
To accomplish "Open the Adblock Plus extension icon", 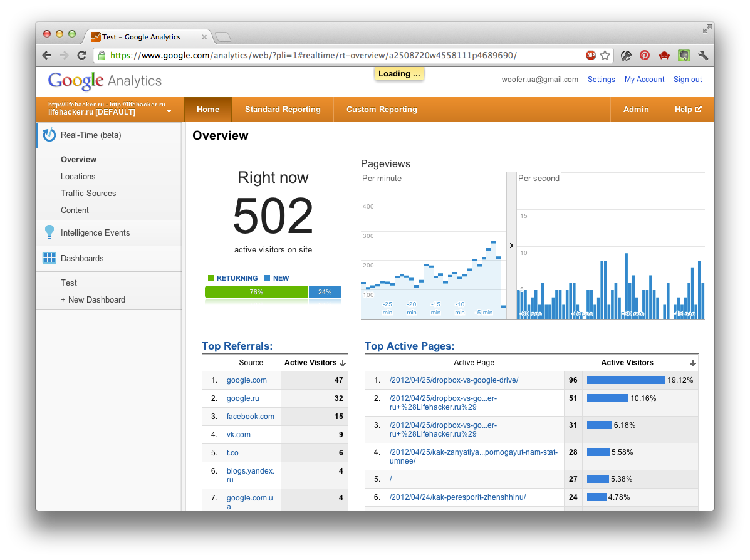I will coord(591,55).
